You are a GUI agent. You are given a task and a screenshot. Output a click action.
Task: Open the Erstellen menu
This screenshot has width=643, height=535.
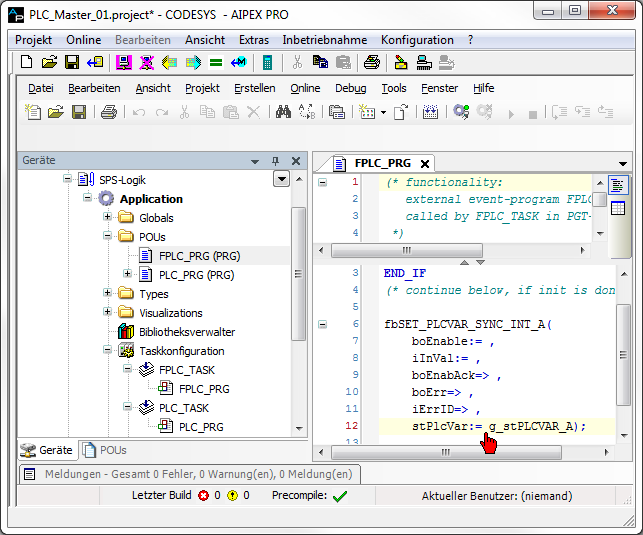(x=255, y=88)
